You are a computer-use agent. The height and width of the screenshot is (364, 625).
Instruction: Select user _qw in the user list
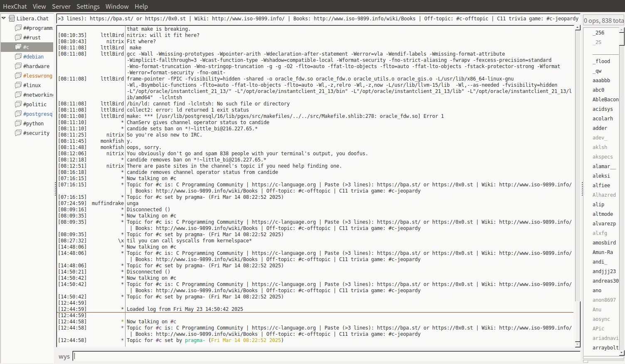597,71
